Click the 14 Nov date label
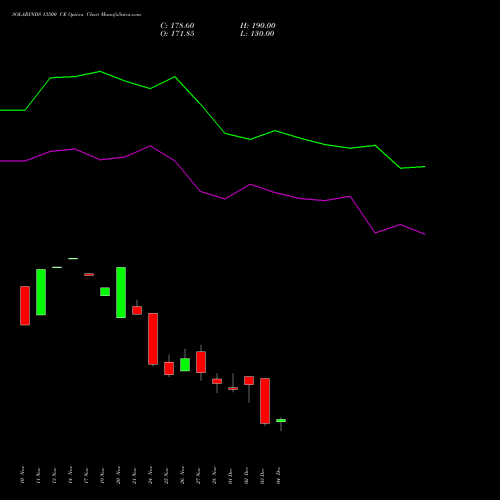Image resolution: width=500 pixels, height=500 pixels. (70, 475)
